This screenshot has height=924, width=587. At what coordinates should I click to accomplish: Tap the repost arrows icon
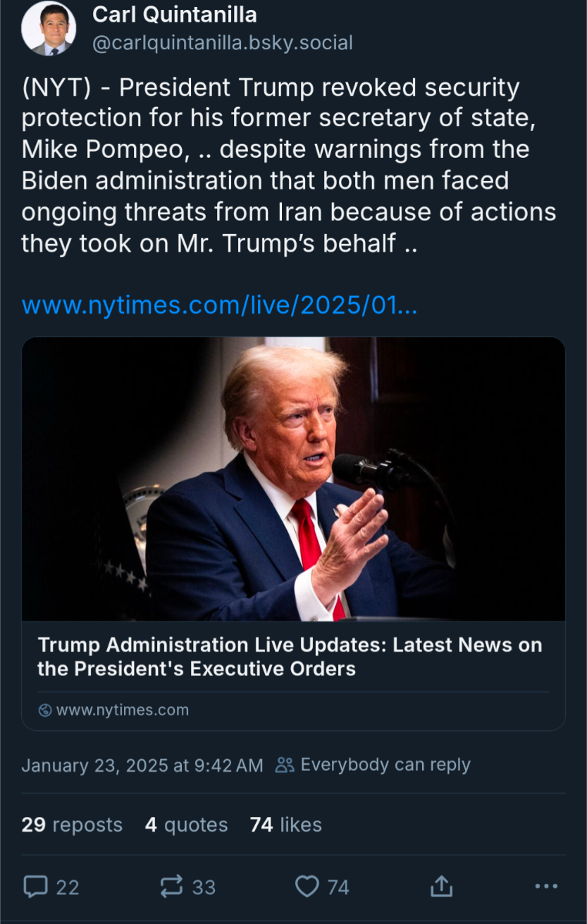[x=172, y=887]
